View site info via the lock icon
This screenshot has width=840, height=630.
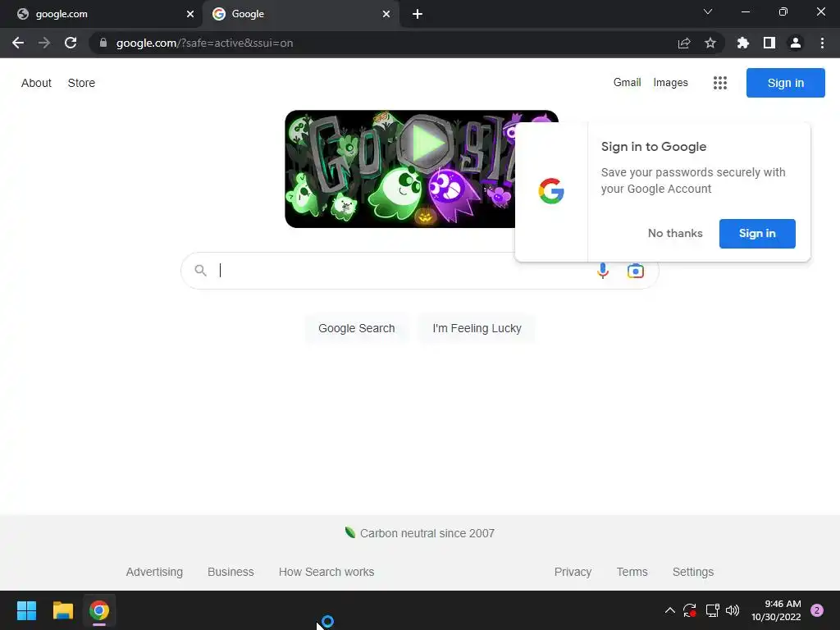point(103,43)
